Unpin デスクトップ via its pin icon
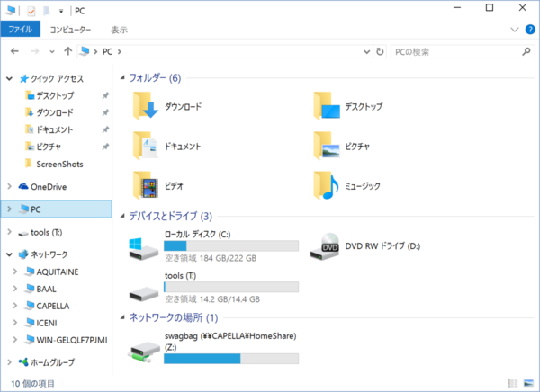This screenshot has width=540, height=392. pyautogui.click(x=105, y=95)
